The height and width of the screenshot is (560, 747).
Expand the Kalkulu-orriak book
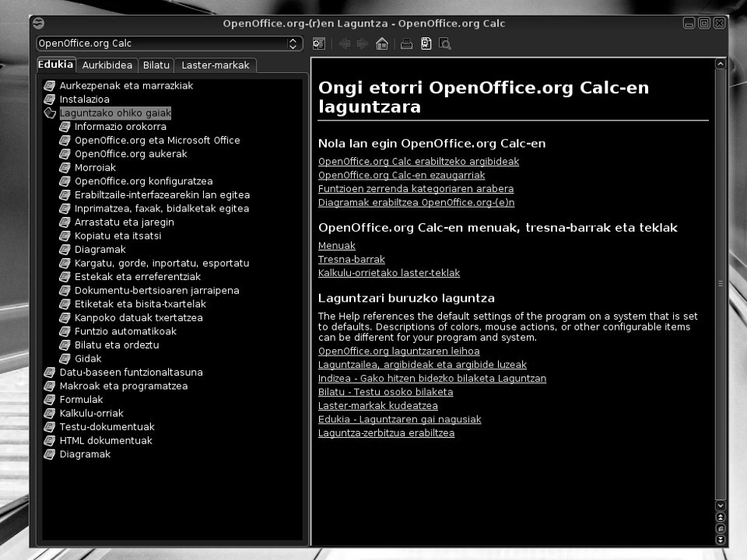(50, 413)
